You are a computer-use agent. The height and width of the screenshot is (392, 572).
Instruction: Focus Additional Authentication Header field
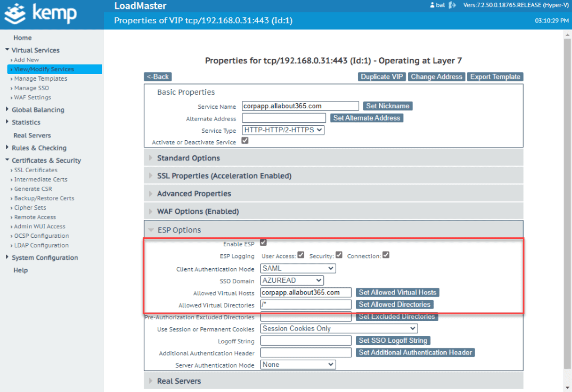[306, 353]
